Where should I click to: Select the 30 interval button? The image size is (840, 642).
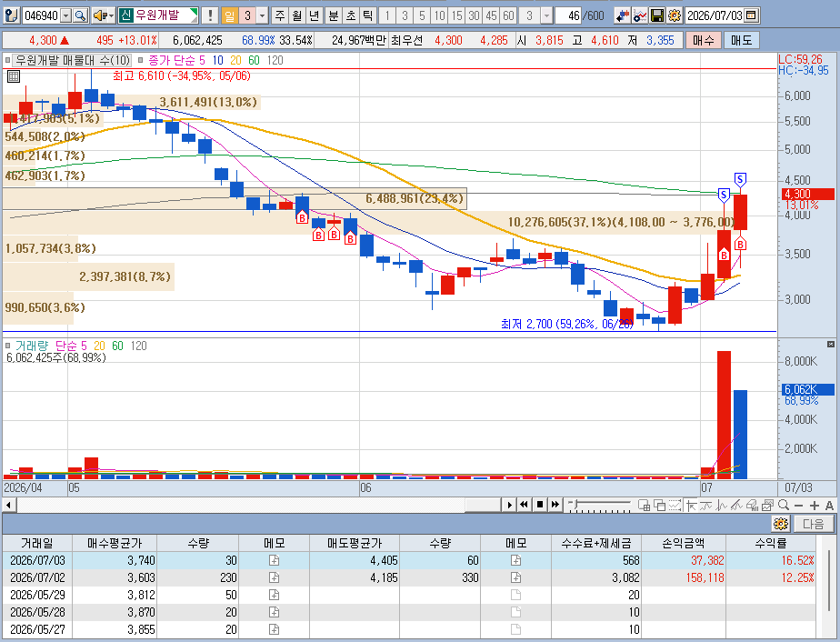coord(474,15)
